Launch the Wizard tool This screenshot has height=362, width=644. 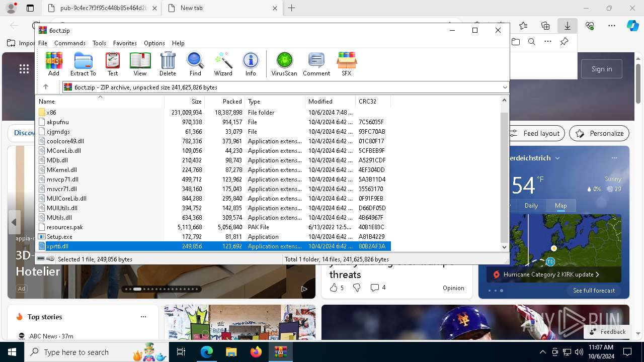click(223, 64)
